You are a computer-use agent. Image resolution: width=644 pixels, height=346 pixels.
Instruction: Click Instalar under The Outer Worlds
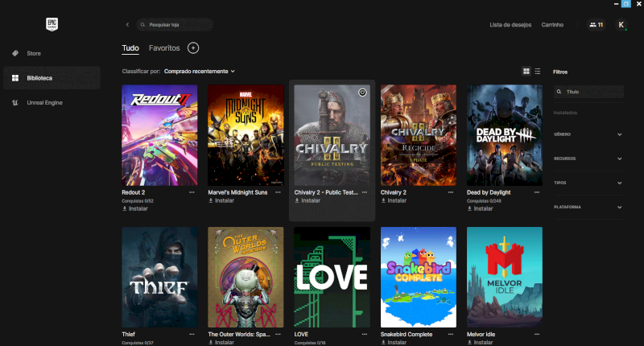coord(221,342)
